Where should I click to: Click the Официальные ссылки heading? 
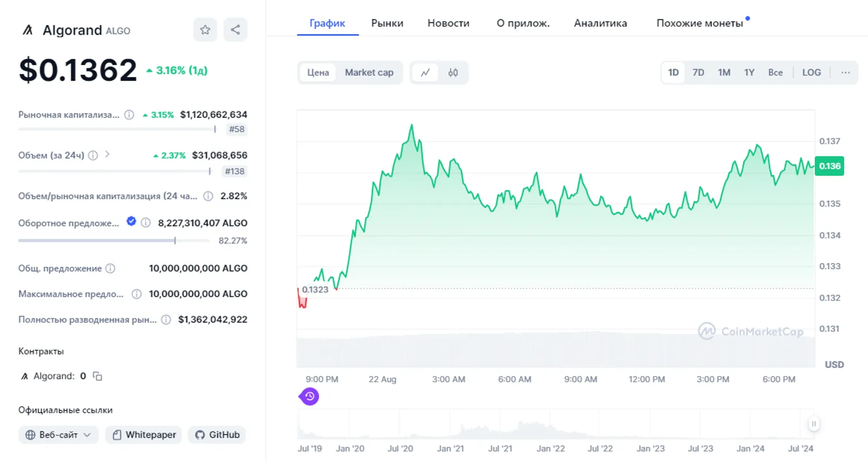(x=66, y=410)
